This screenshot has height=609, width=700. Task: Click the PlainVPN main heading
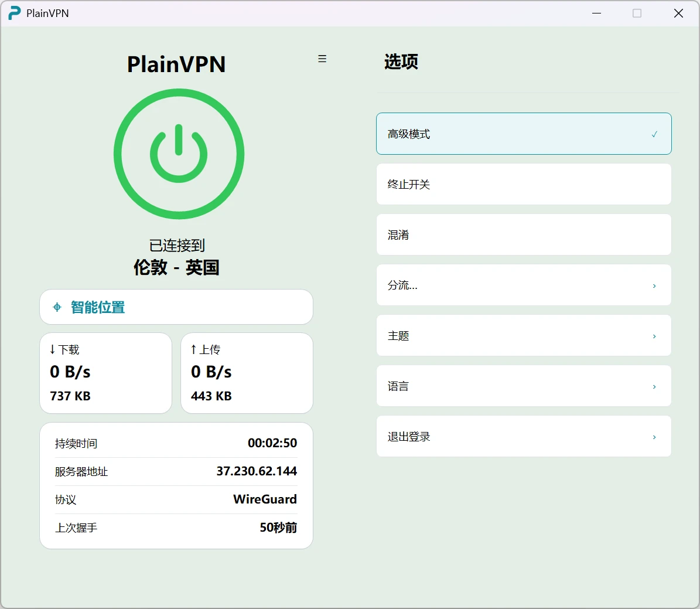coord(176,64)
